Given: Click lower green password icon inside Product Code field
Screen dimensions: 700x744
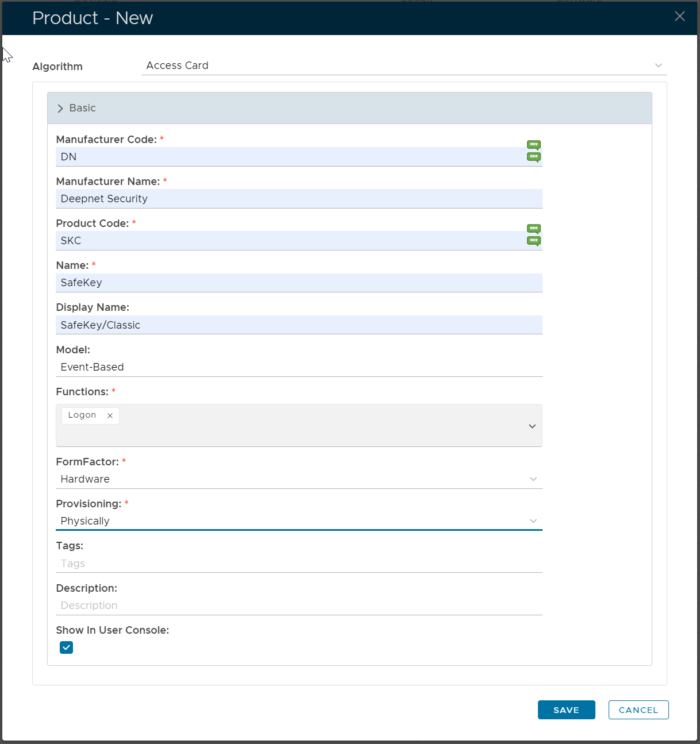Looking at the screenshot, I should (533, 241).
